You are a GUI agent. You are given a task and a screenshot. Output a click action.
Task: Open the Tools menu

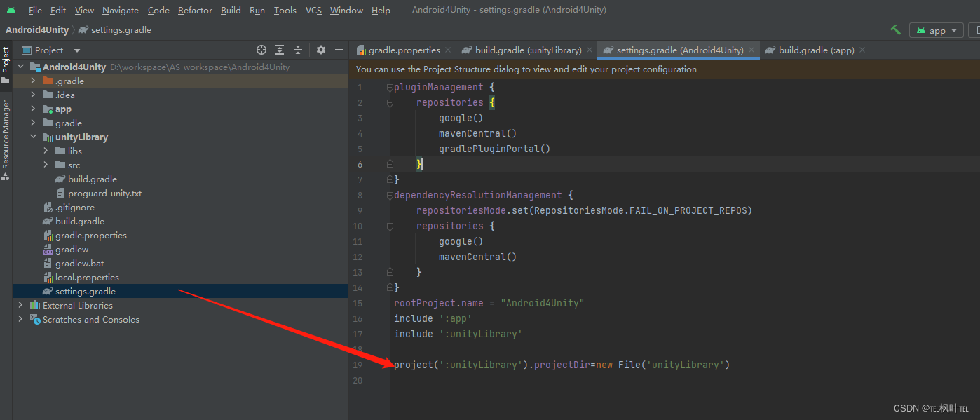(285, 10)
